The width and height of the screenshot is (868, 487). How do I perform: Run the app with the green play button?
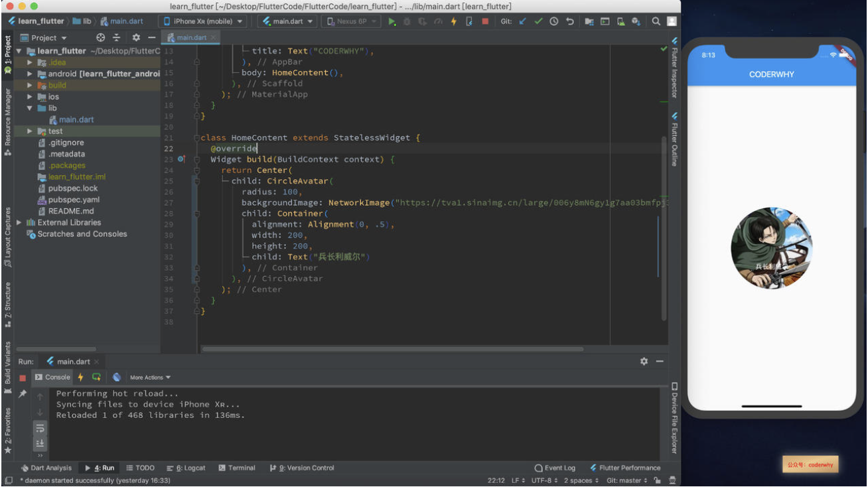(x=392, y=21)
